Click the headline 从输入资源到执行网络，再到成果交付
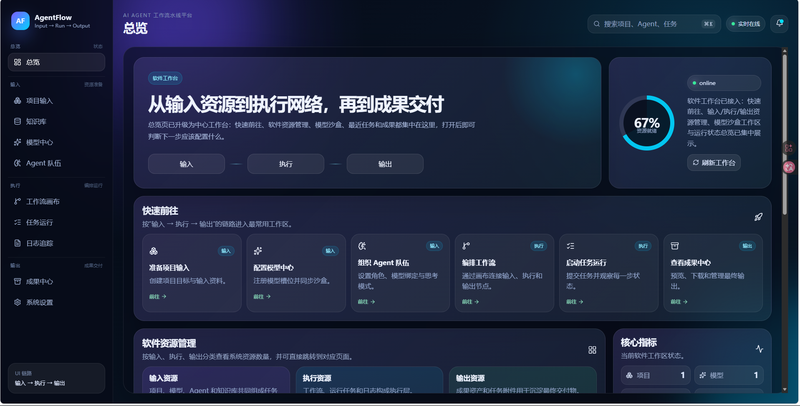Screen dimensions: 800x406 point(296,105)
